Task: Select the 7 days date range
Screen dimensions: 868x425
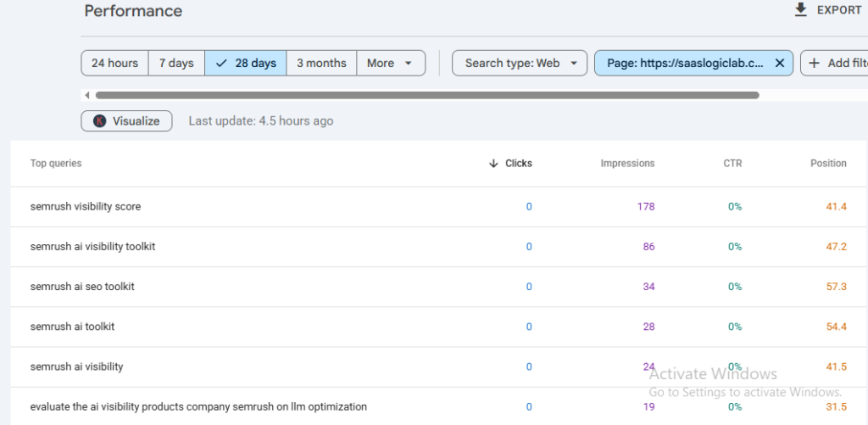Action: coord(176,63)
